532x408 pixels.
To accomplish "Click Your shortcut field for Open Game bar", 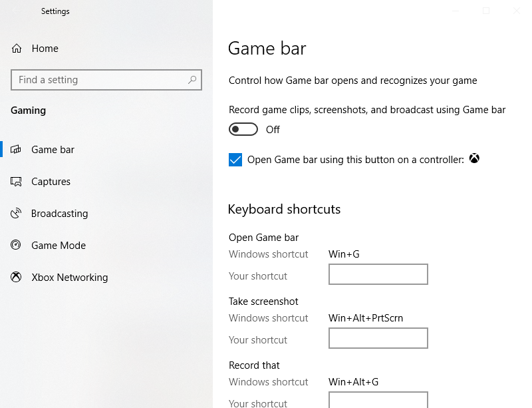I will click(x=378, y=274).
